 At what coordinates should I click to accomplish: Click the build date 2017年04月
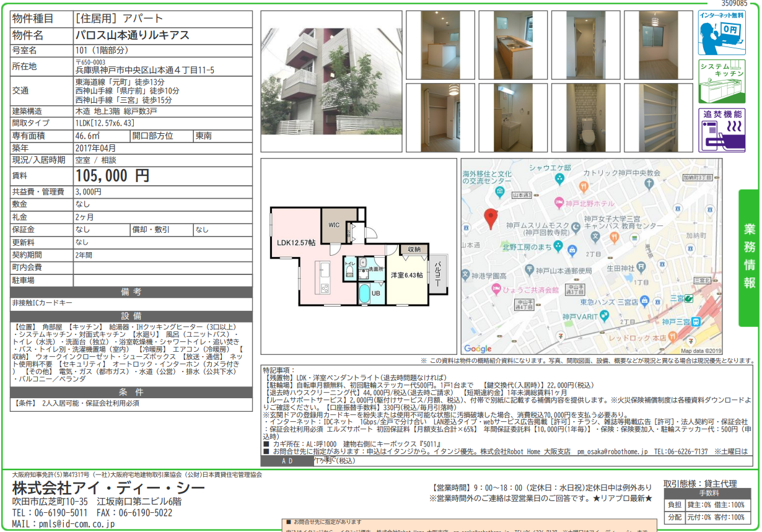click(x=95, y=148)
